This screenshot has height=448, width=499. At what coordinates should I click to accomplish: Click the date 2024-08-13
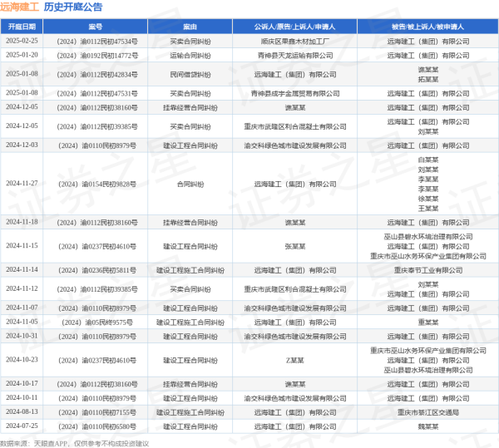point(22,411)
